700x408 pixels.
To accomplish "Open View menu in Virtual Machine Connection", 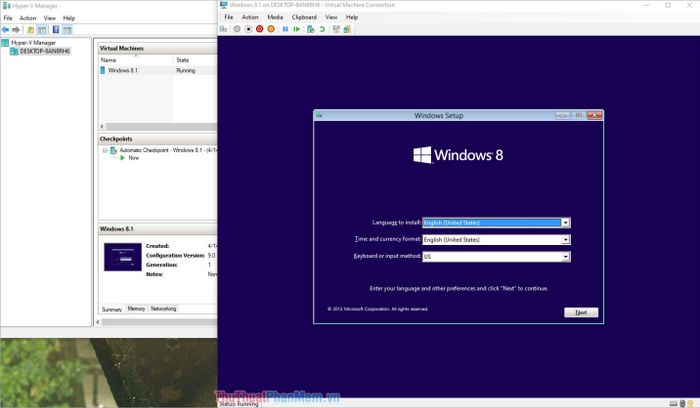I will (x=331, y=17).
